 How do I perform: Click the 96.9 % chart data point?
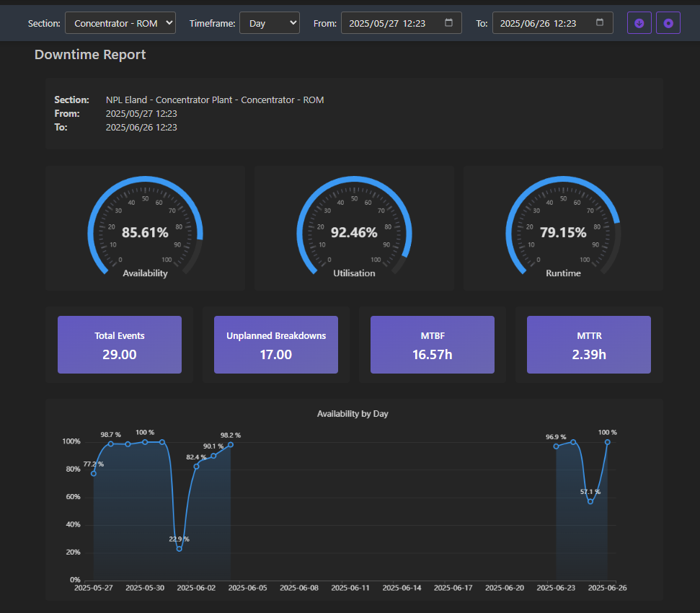(x=557, y=446)
